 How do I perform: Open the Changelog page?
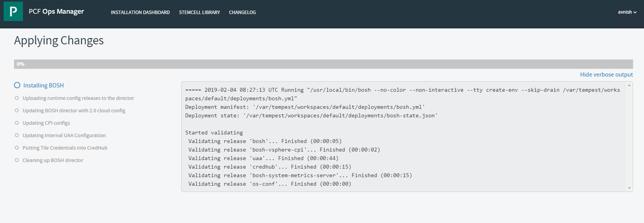pos(242,12)
